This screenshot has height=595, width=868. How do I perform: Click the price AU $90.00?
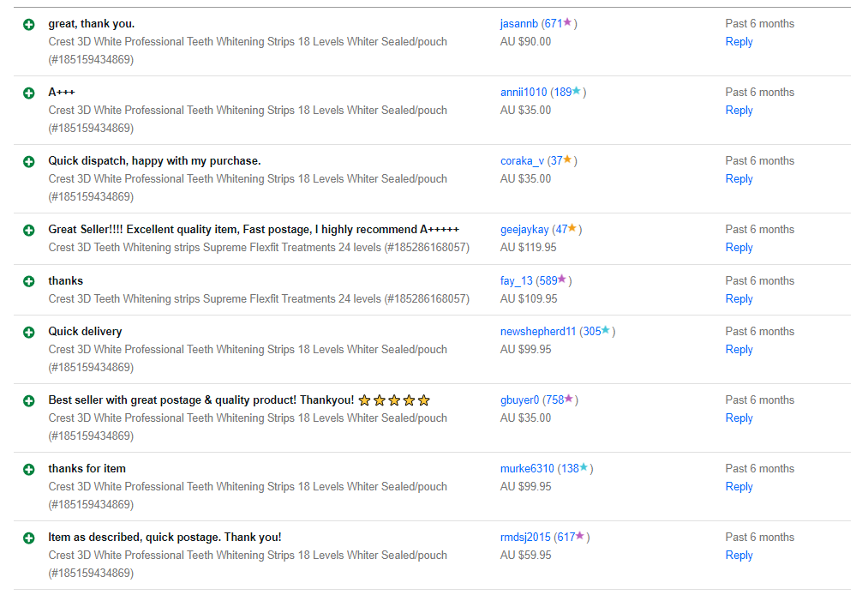click(x=525, y=42)
